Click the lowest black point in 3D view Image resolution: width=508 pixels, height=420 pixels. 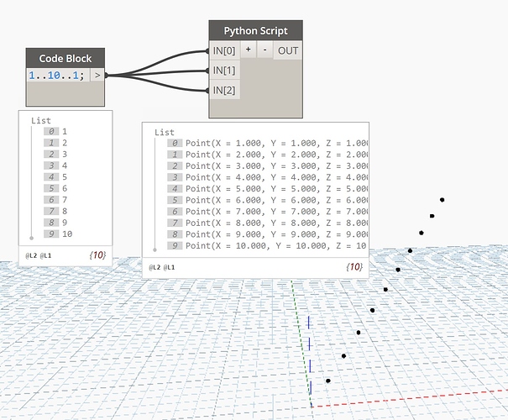(328, 381)
